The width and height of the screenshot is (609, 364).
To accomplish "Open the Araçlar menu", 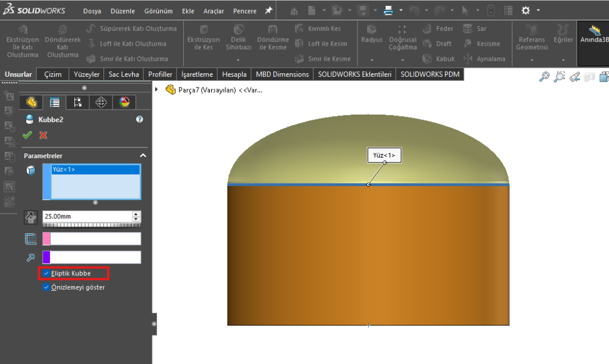I will (214, 11).
